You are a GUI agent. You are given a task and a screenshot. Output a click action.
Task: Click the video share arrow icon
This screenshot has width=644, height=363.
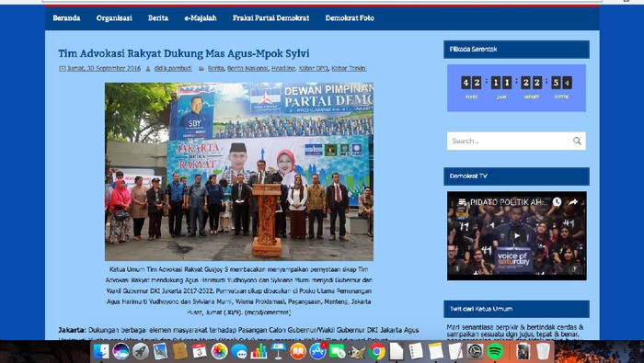(573, 202)
